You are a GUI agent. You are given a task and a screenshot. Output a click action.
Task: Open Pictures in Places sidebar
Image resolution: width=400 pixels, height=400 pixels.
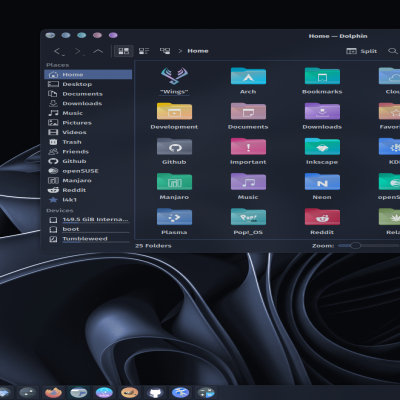pyautogui.click(x=88, y=123)
